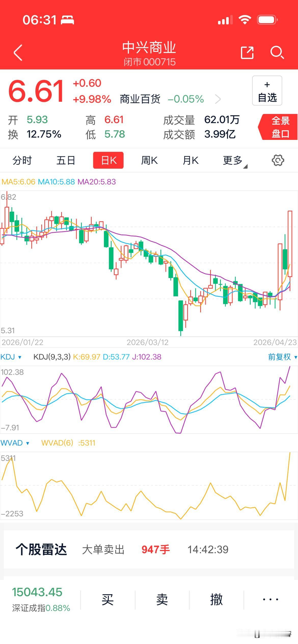Tap the 撤 cancel order button
Image resolution: width=298 pixels, height=644 pixels.
pyautogui.click(x=216, y=600)
